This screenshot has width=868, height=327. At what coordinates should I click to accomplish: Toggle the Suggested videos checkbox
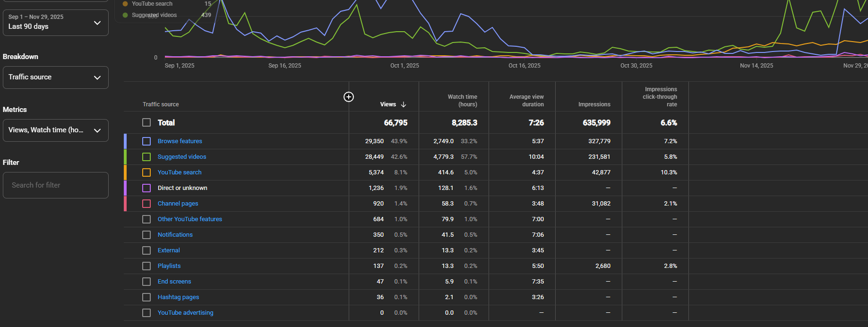click(x=146, y=157)
